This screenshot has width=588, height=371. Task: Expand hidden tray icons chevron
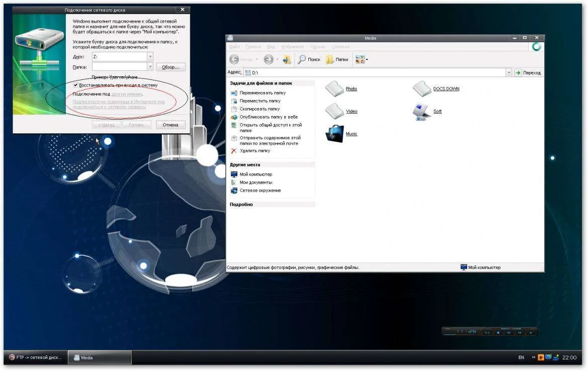pyautogui.click(x=533, y=357)
